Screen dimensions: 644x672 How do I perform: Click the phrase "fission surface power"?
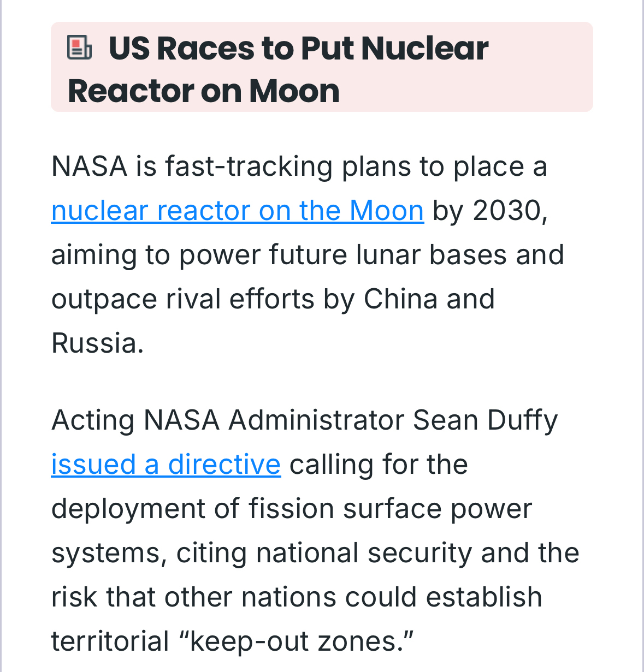(390, 509)
